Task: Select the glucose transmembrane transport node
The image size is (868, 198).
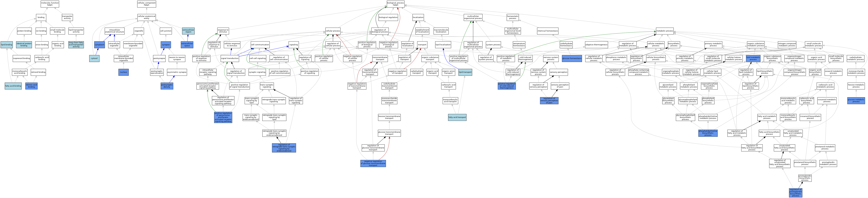Action: pyautogui.click(x=389, y=133)
